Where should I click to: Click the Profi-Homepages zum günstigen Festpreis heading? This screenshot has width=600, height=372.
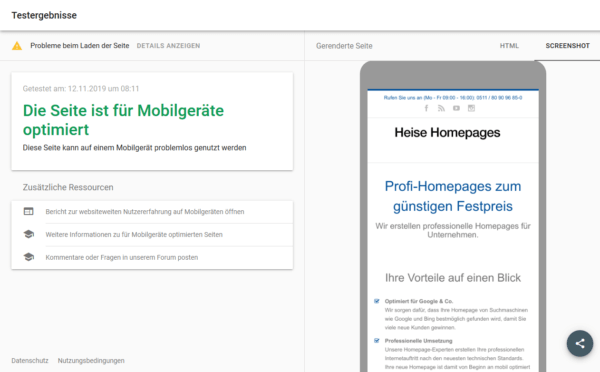coord(453,196)
